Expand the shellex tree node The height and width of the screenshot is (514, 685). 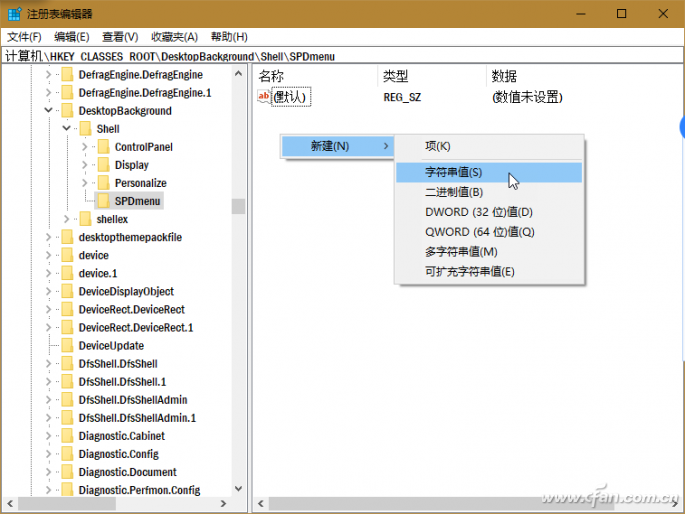click(x=66, y=219)
